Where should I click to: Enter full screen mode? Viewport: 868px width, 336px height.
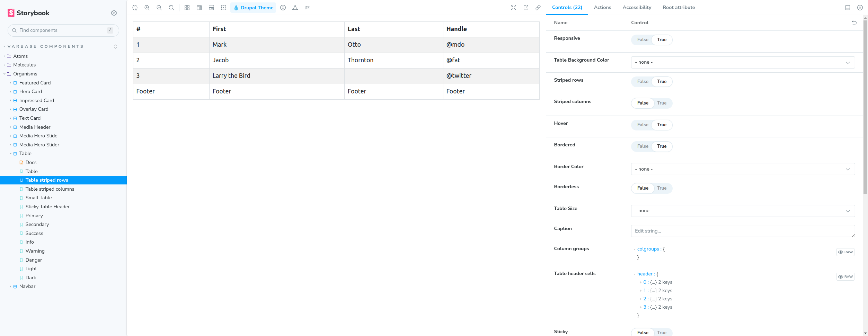pos(514,8)
